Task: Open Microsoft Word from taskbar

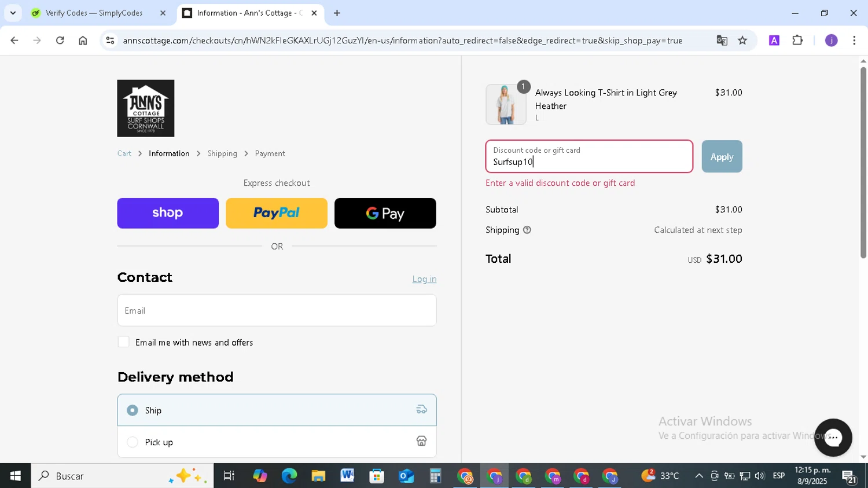Action: point(347,476)
